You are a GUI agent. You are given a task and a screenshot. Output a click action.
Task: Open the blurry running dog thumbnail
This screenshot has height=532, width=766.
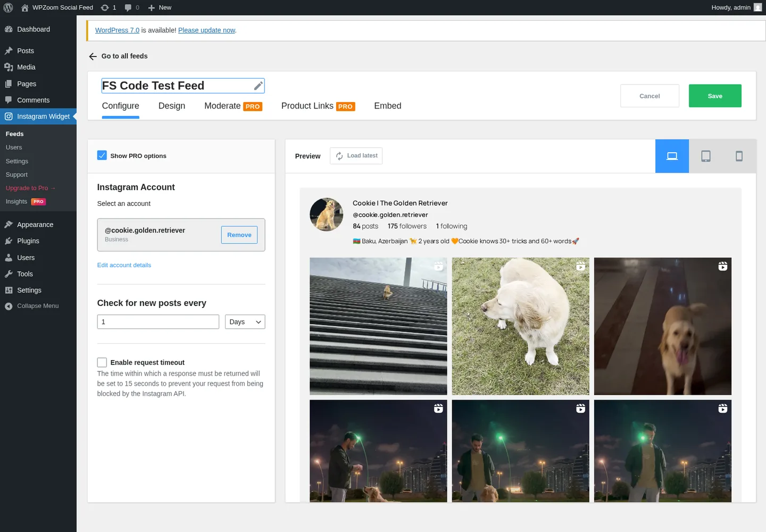pos(663,326)
